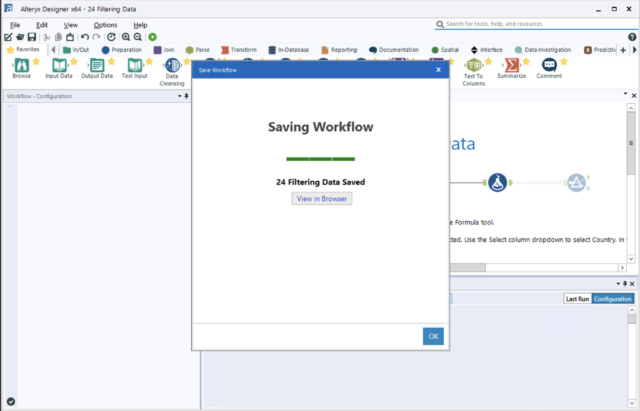Click the tool palette right arrow
This screenshot has height=411, width=640.
tap(634, 50)
